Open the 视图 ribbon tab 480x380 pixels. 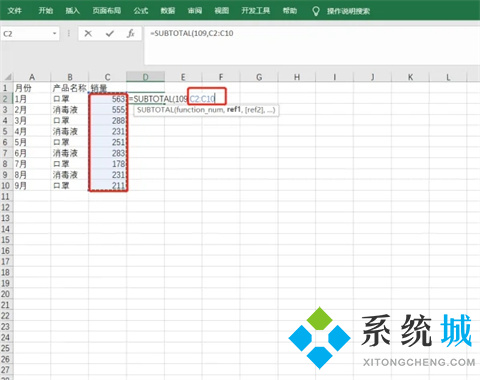pyautogui.click(x=222, y=11)
